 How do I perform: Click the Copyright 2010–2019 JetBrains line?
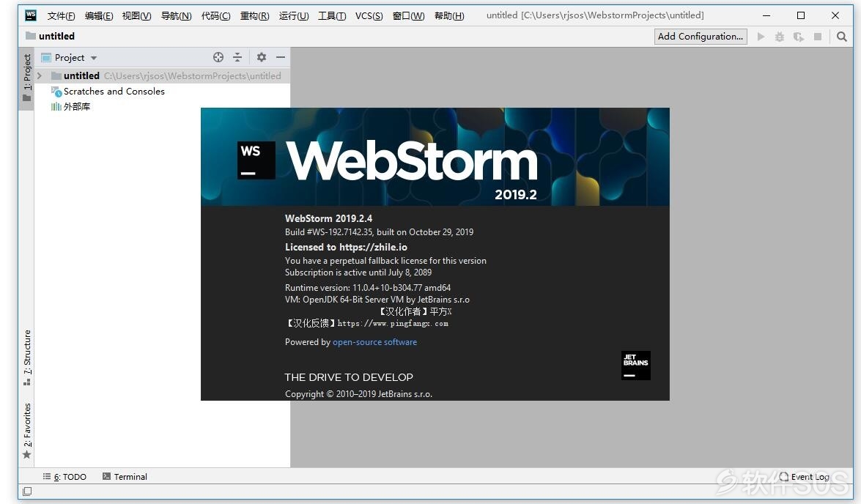[358, 393]
